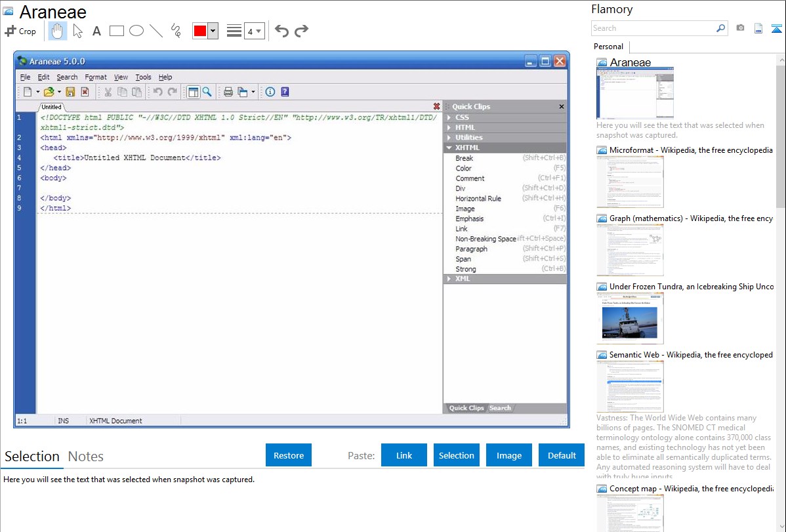
Task: Open the color dropdown arrow
Action: [213, 31]
